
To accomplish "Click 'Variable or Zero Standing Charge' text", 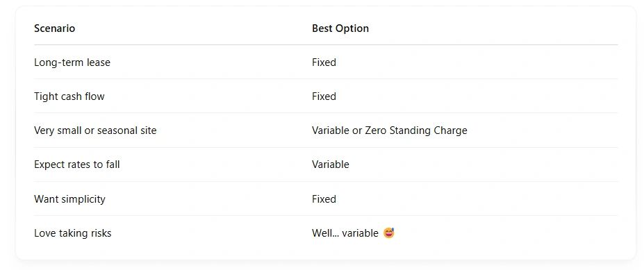I will [389, 130].
